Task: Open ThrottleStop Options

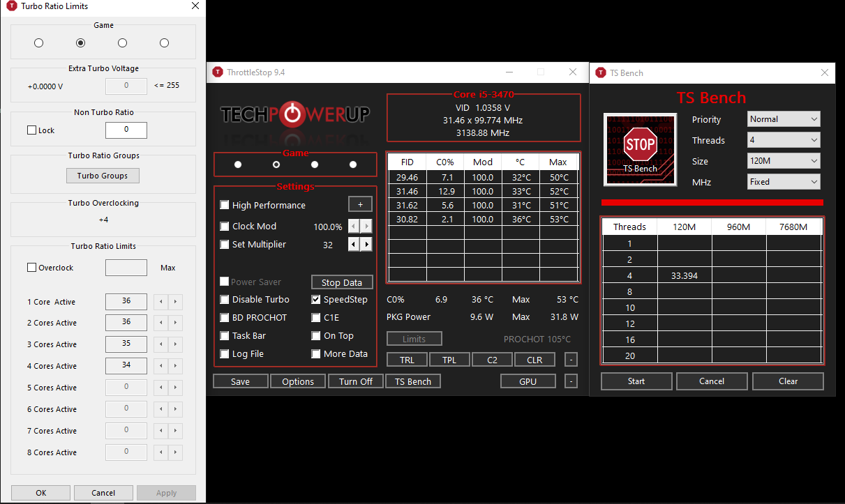Action: click(298, 381)
